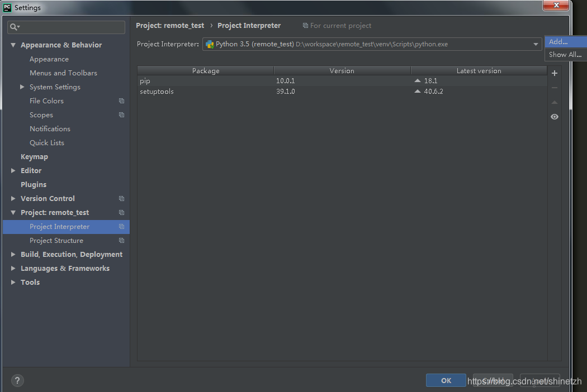Choose Show All... from interpreter popup
The height and width of the screenshot is (392, 587).
pos(566,55)
